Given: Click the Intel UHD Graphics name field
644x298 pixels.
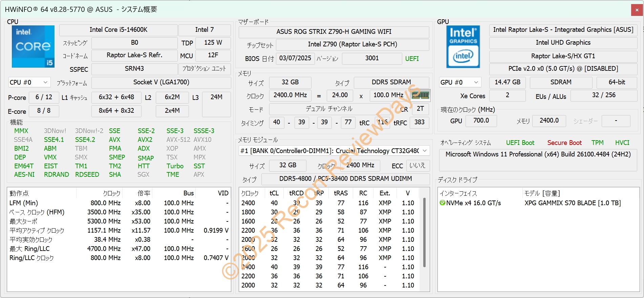Looking at the screenshot, I should (563, 43).
